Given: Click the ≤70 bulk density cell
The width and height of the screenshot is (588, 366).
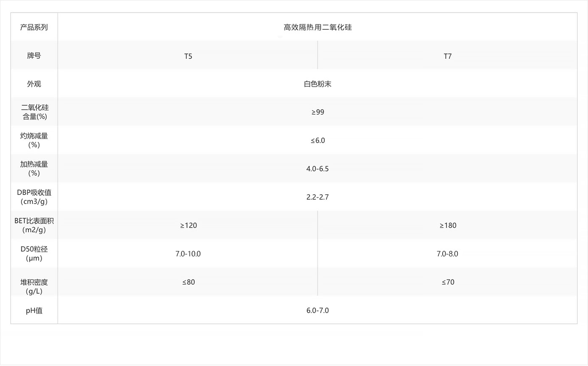Looking at the screenshot, I should pyautogui.click(x=448, y=282).
